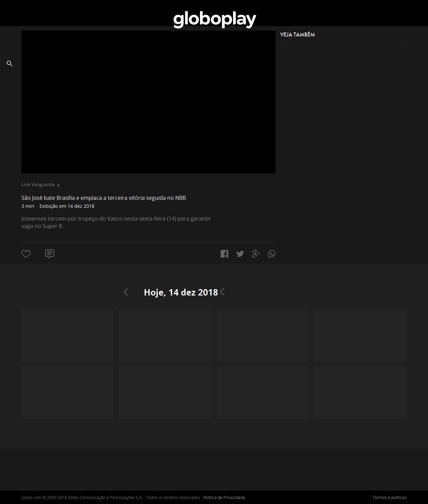Viewport: 428px width, 504px height.
Task: Open the first thumbnail in the bottom row
Action: 68,393
